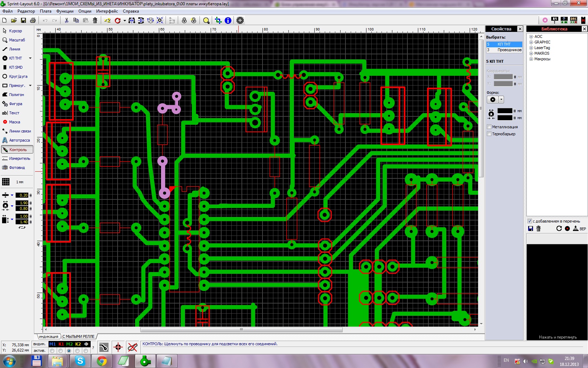Switch to the индикация board tab
Image resolution: width=588 pixels, height=368 pixels.
click(48, 336)
